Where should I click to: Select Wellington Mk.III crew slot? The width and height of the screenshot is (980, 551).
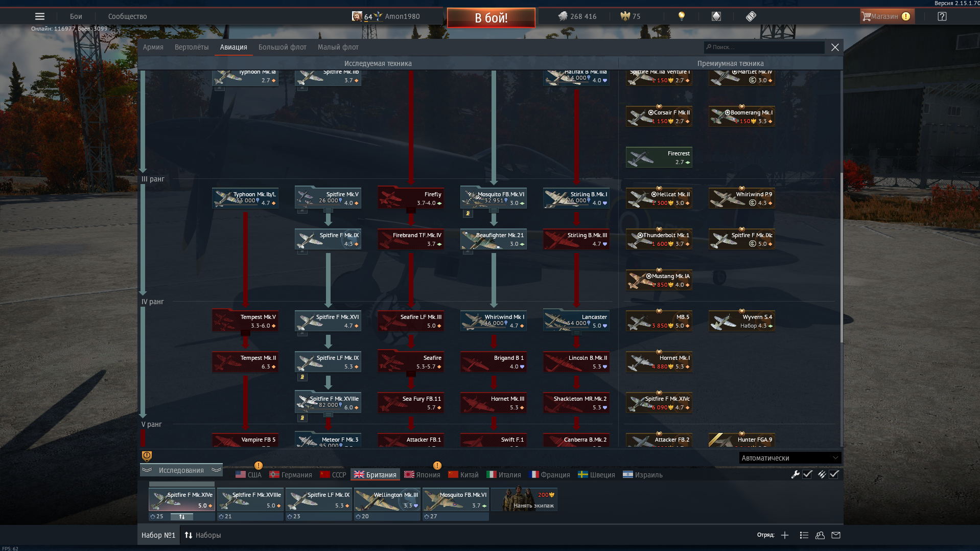click(387, 500)
